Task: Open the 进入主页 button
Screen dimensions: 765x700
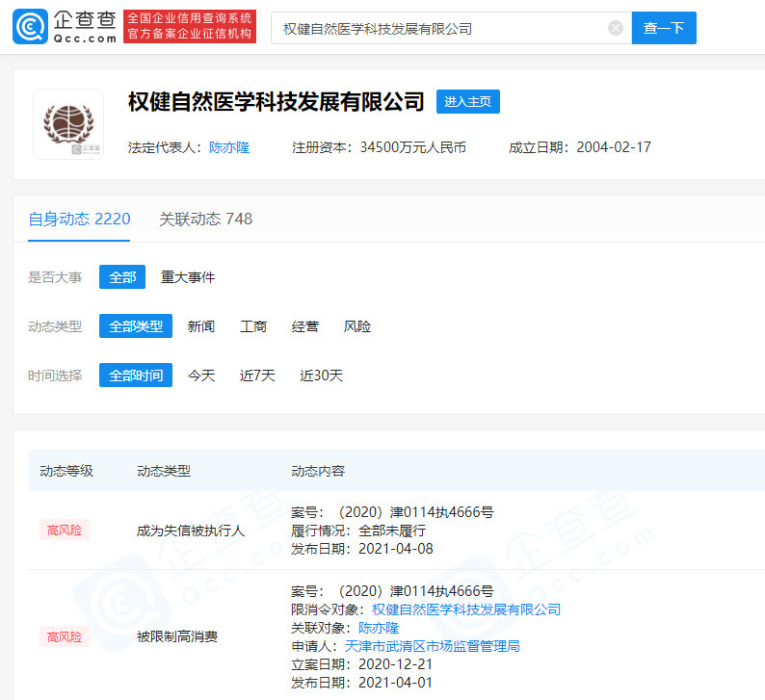Action: pyautogui.click(x=468, y=102)
